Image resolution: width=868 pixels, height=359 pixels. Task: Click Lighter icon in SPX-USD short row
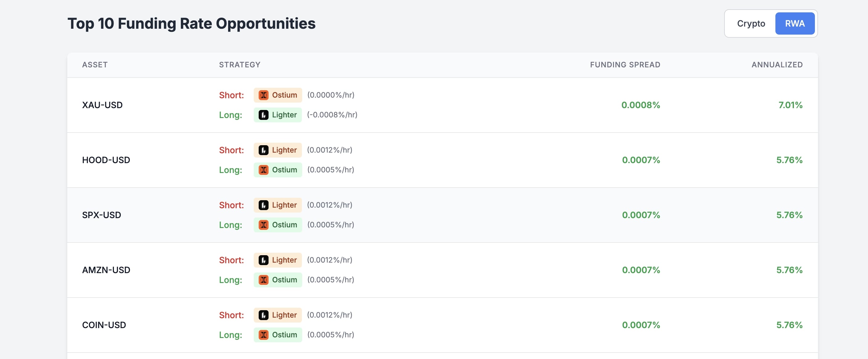(264, 205)
